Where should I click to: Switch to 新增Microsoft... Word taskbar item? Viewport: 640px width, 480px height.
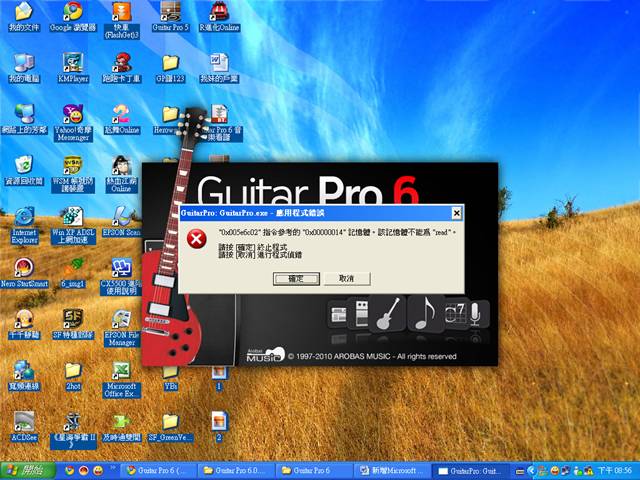tap(392, 471)
